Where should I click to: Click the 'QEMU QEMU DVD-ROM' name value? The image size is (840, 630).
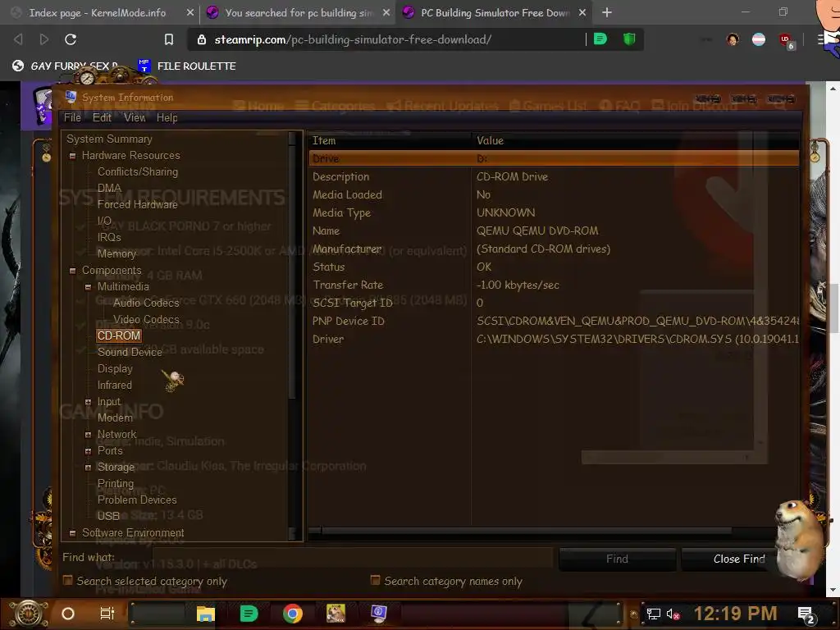[x=537, y=231]
